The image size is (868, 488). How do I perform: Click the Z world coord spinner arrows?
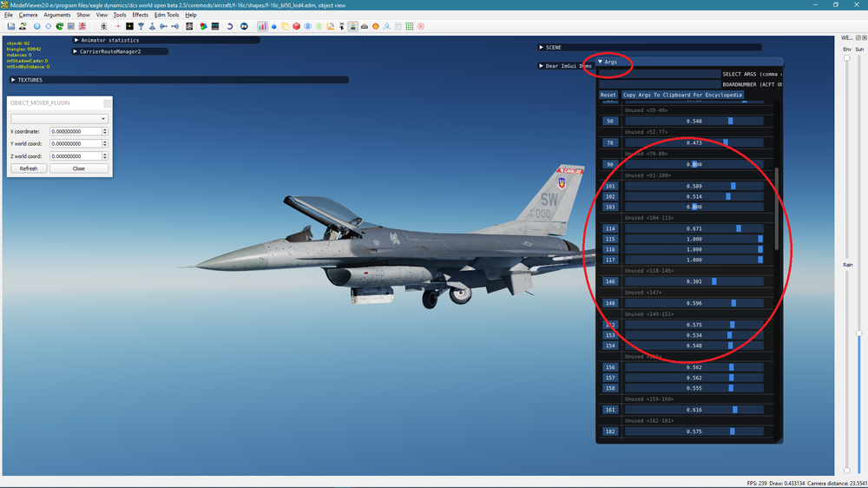click(x=105, y=156)
